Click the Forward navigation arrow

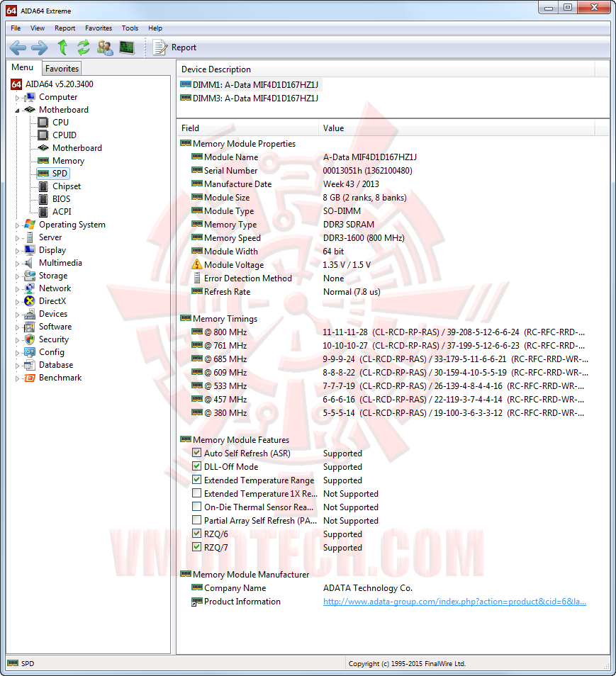point(39,47)
